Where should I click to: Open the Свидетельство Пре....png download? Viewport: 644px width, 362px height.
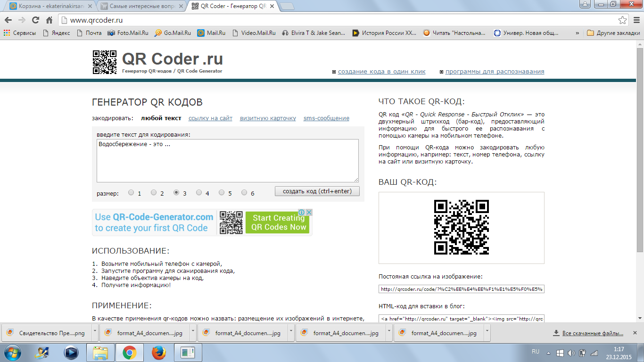46,333
